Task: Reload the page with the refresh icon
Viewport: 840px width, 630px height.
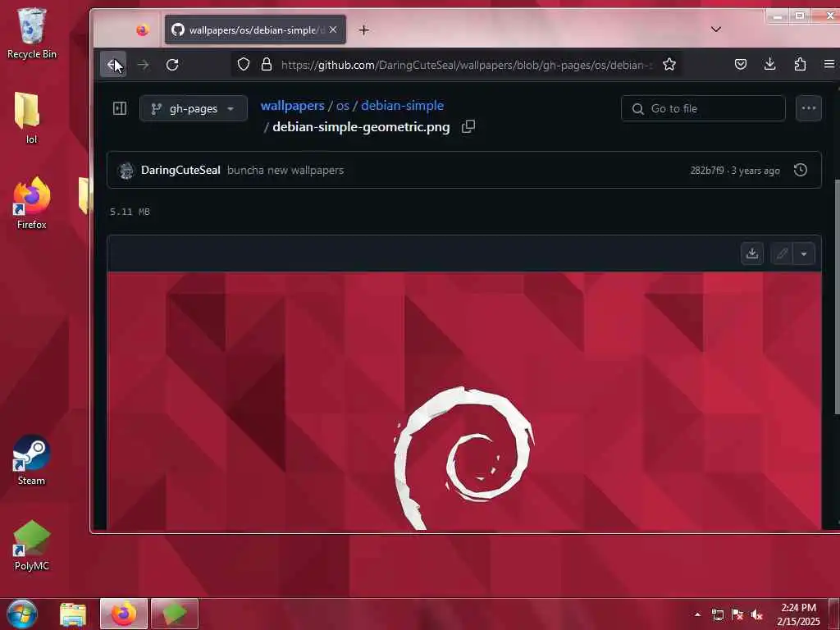Action: pyautogui.click(x=172, y=65)
